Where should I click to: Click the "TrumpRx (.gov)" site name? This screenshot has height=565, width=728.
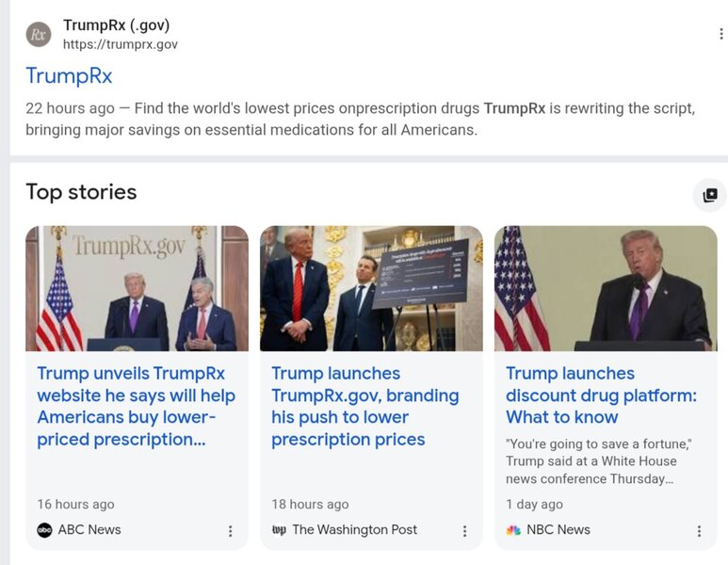[116, 25]
